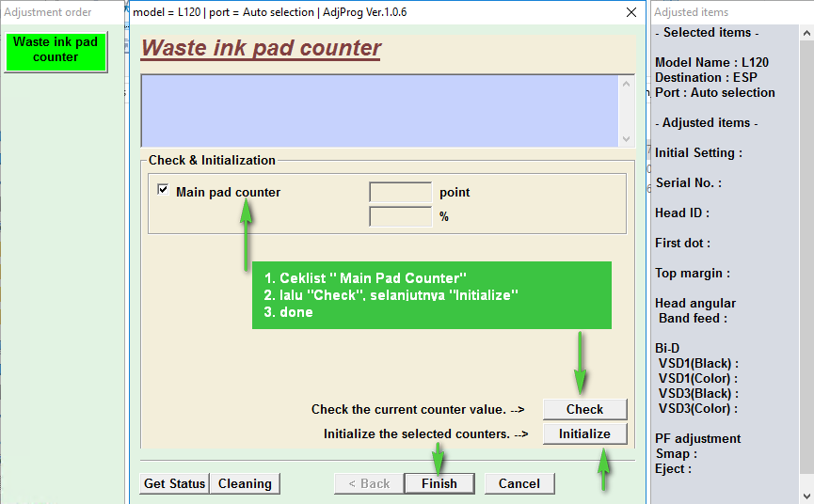The width and height of the screenshot is (814, 504).
Task: Click 'Head angular' entry
Action: pos(695,303)
